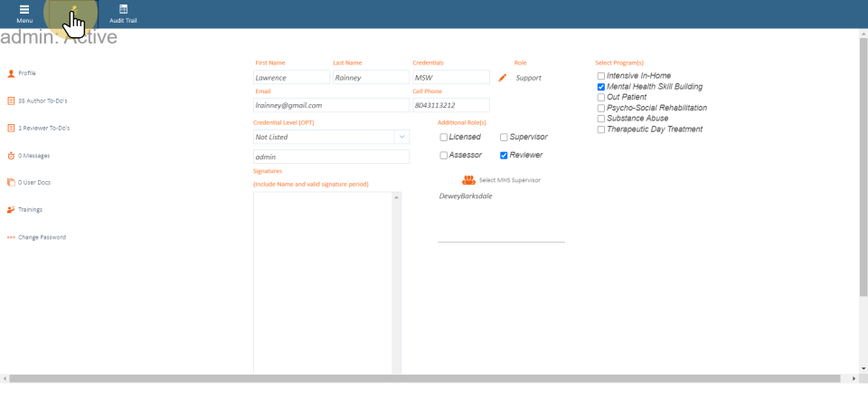
Task: Click the Trainings icon in sidebar
Action: click(x=11, y=210)
